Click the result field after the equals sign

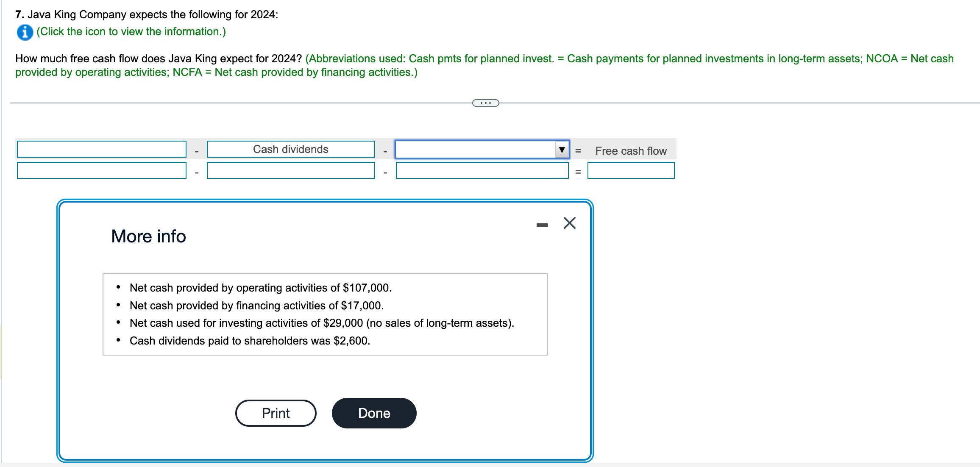point(631,170)
